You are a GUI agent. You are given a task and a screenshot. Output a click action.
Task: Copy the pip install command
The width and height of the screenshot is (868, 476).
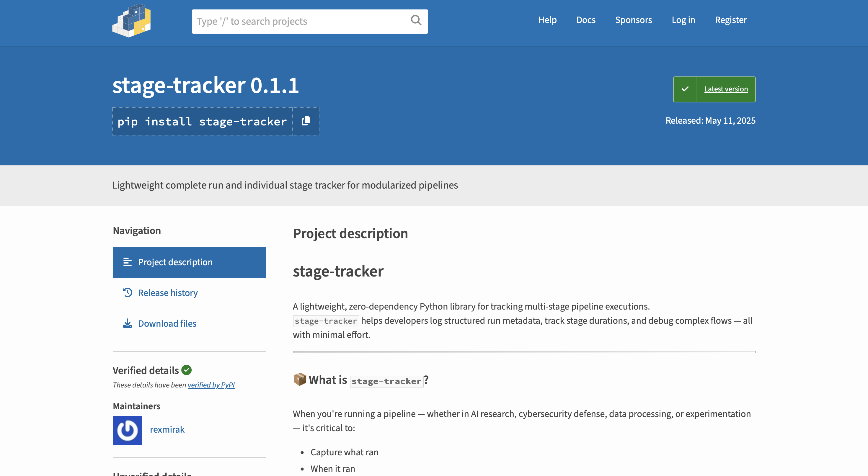tap(306, 121)
